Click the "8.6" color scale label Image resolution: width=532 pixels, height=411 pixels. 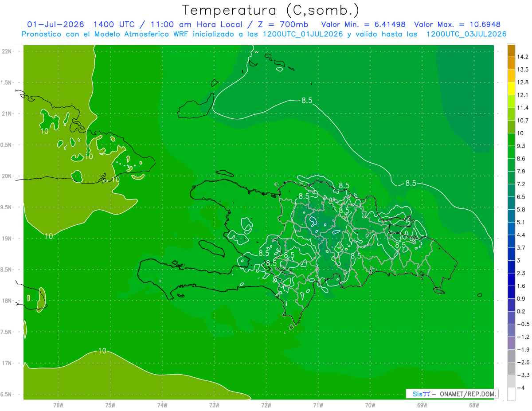[522, 159]
